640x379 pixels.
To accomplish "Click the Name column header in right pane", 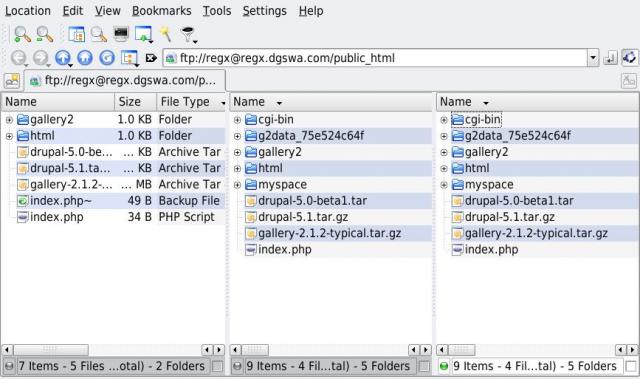I will 537,102.
